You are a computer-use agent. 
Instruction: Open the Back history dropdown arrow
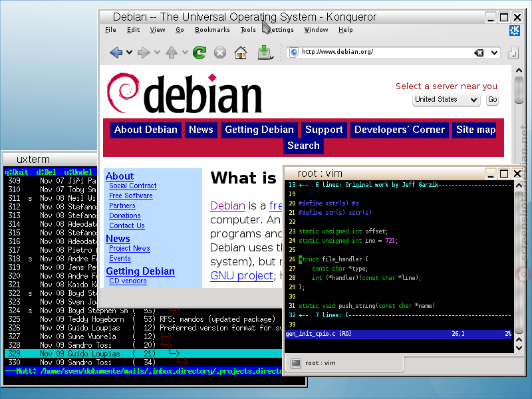[129, 53]
